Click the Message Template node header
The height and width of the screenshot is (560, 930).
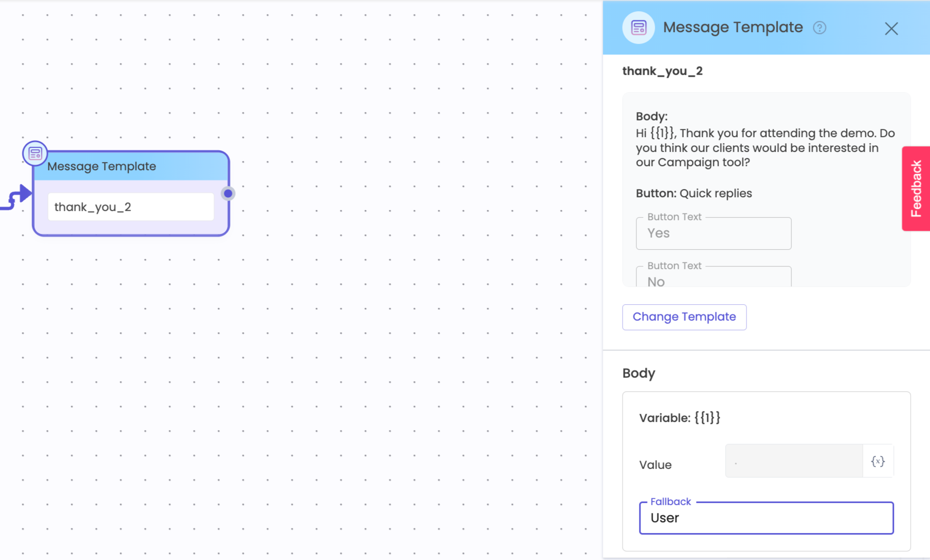point(131,166)
